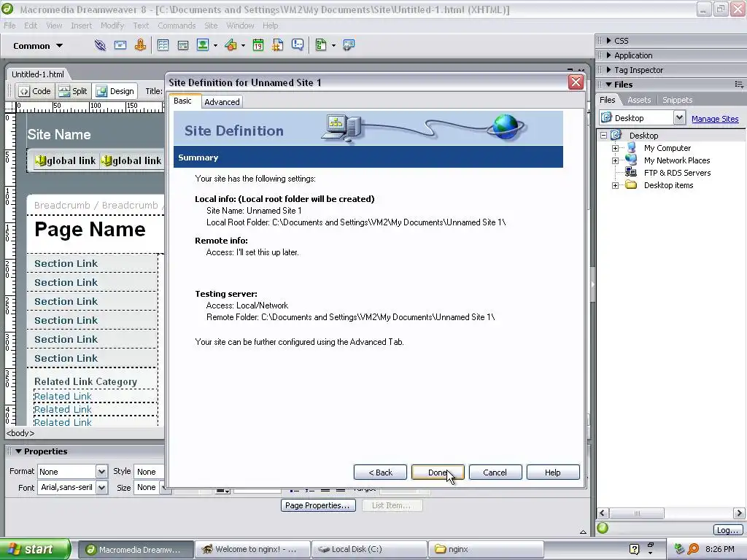Expand My Network Places tree node
This screenshot has height=560, width=747.
615,160
